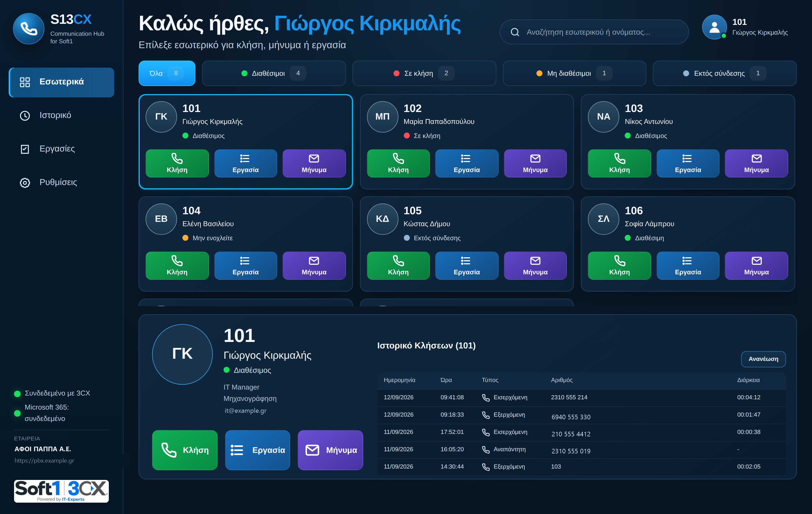Screen dimensions: 812x514
Task: Click the ΜΠ avatar on card 102
Action: pos(382,117)
